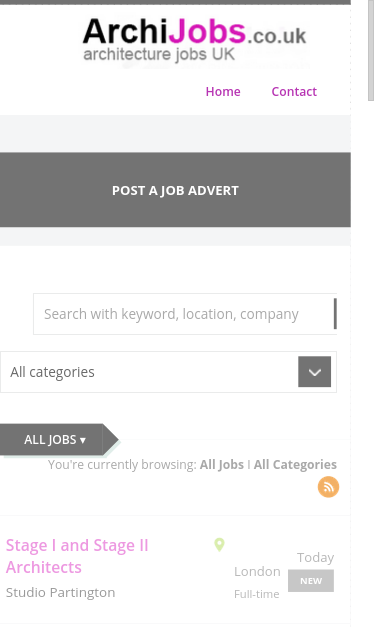This screenshot has width=375, height=627.
Task: Open the Contact menu item
Action: [294, 92]
